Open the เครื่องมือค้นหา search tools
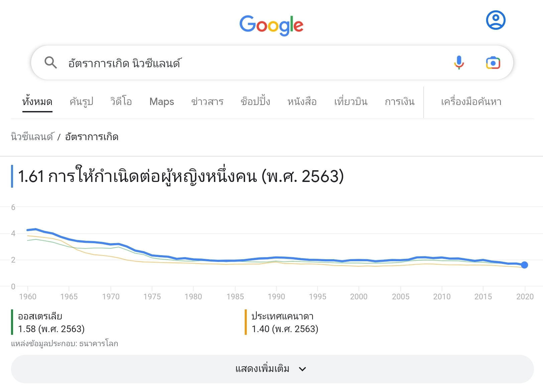The height and width of the screenshot is (392, 543). [471, 101]
